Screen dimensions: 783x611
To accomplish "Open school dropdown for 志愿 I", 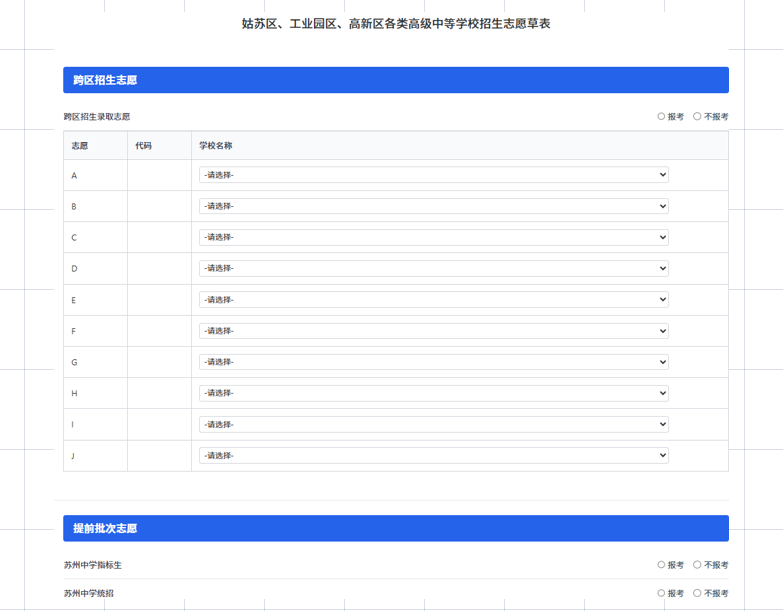I will pyautogui.click(x=433, y=424).
